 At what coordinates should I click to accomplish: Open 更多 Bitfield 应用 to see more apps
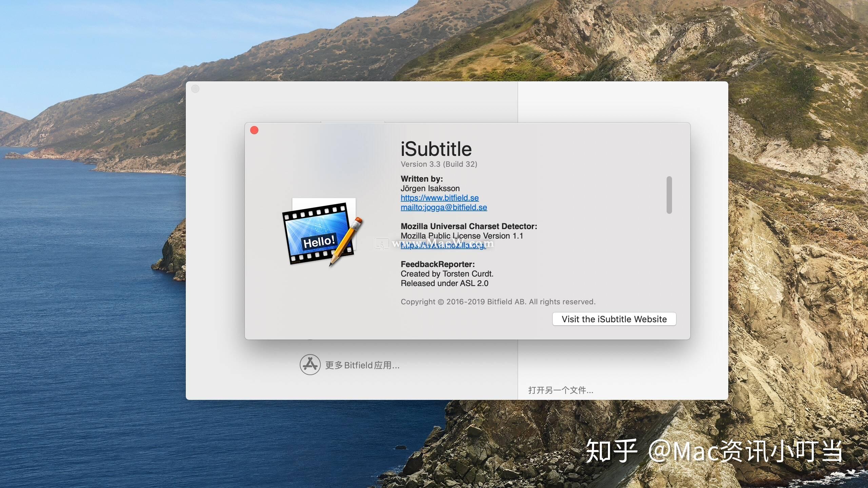click(361, 365)
